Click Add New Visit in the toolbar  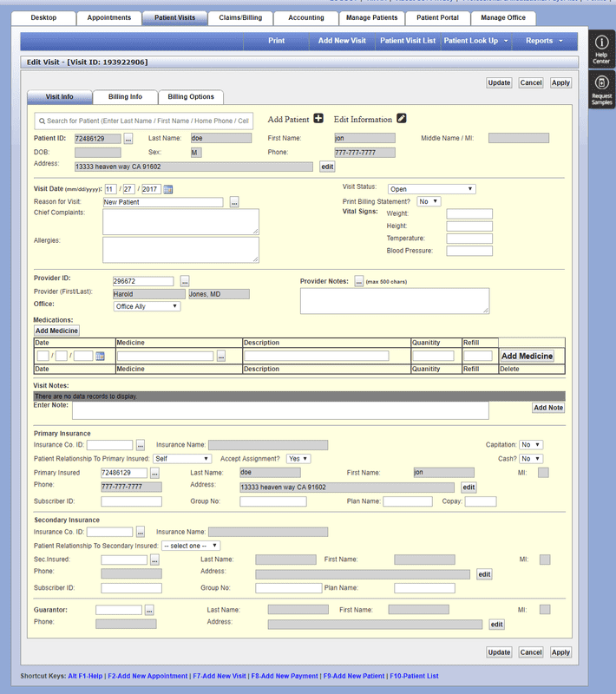pos(342,41)
